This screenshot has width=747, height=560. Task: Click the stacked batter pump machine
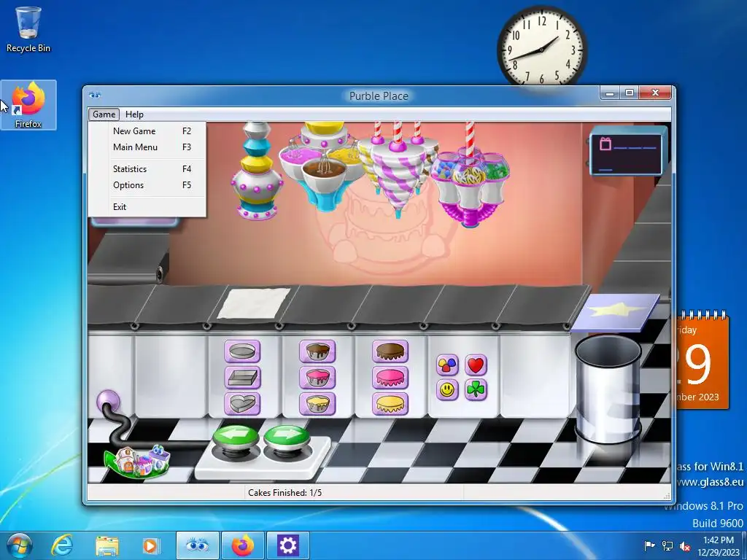tap(258, 171)
